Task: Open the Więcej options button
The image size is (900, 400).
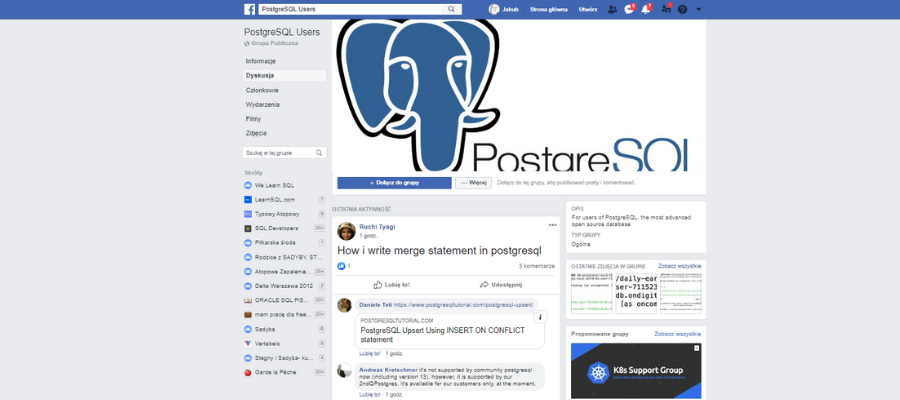Action: pos(474,183)
